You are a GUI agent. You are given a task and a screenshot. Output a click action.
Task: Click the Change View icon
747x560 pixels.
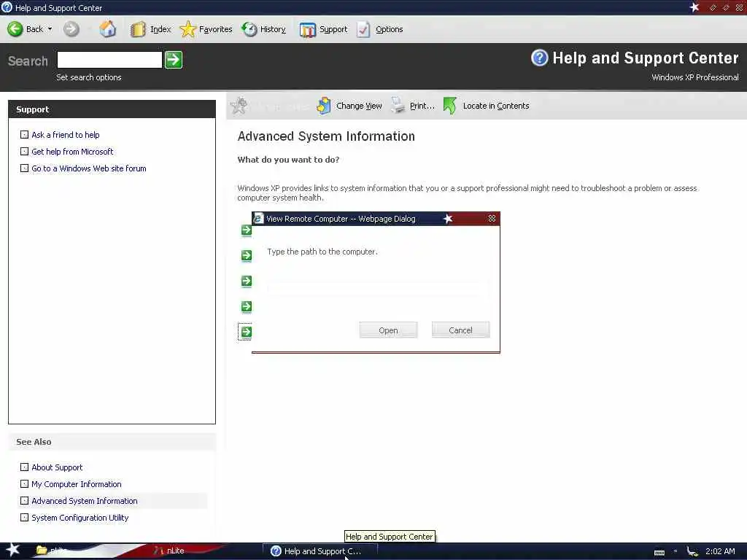click(323, 106)
